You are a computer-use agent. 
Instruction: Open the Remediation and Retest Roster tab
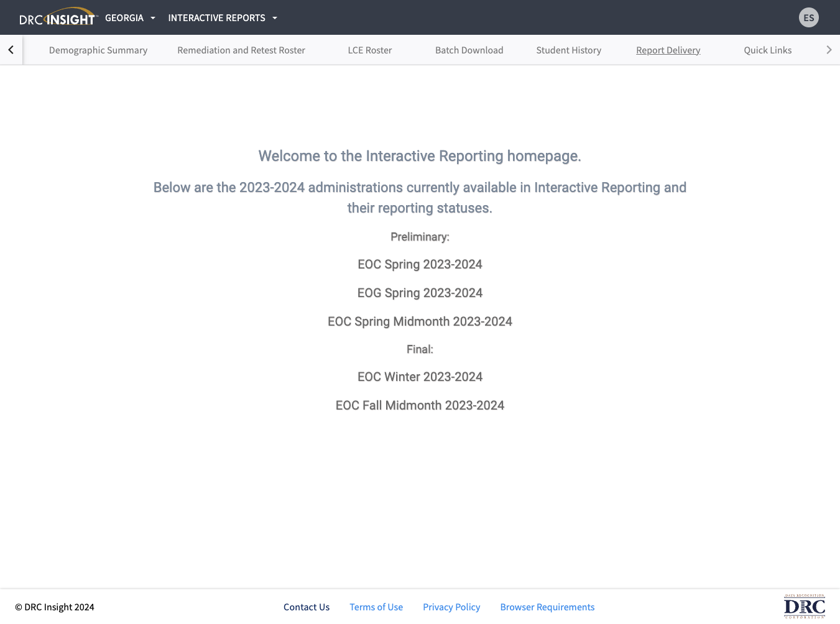241,50
